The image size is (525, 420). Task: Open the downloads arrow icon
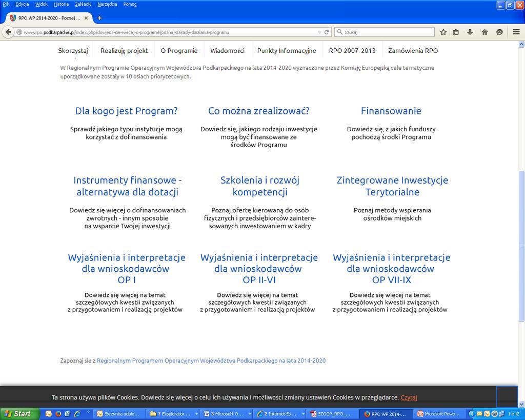(470, 32)
